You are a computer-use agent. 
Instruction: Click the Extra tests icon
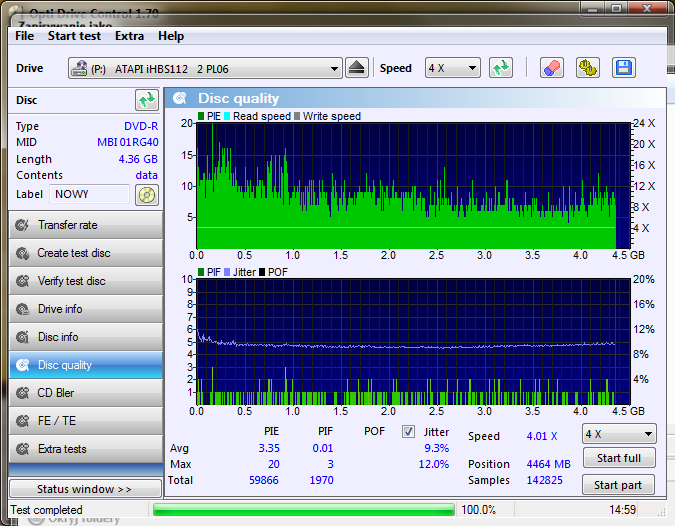pos(22,449)
